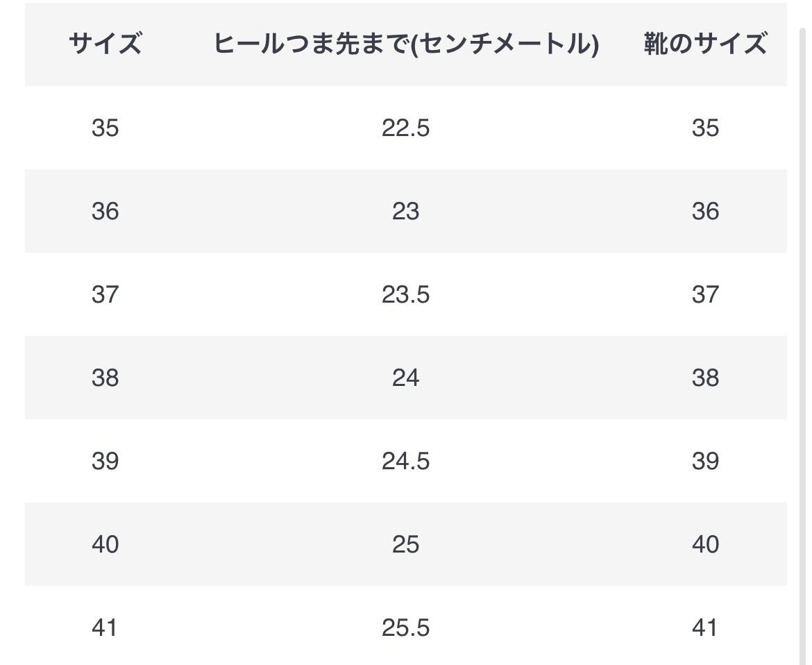The width and height of the screenshot is (812, 665).
Task: Click the 靴のサイズ column header
Action: pos(705,44)
